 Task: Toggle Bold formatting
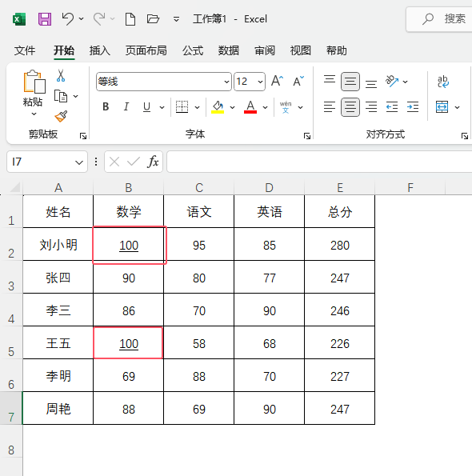pos(106,107)
